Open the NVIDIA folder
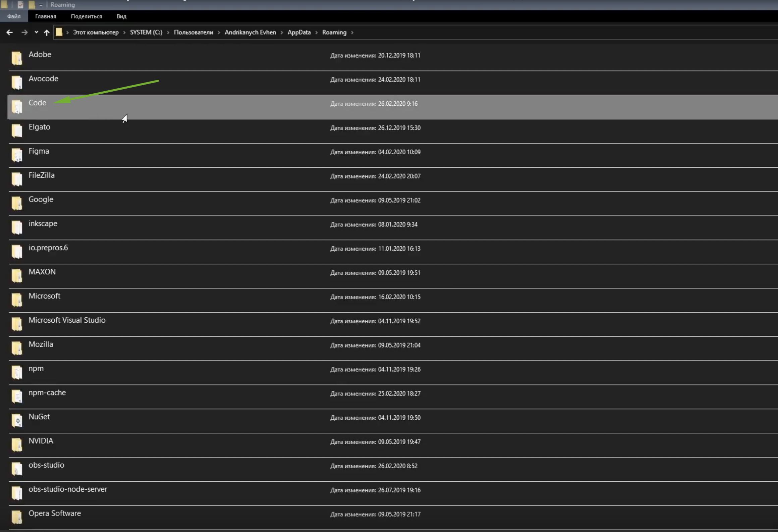Image resolution: width=778 pixels, height=532 pixels. pyautogui.click(x=41, y=440)
